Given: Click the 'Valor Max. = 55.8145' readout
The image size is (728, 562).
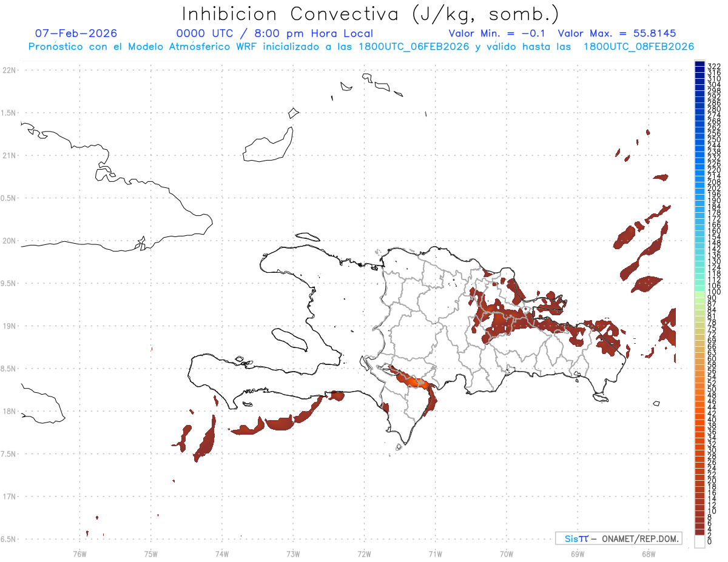Looking at the screenshot, I should (617, 33).
